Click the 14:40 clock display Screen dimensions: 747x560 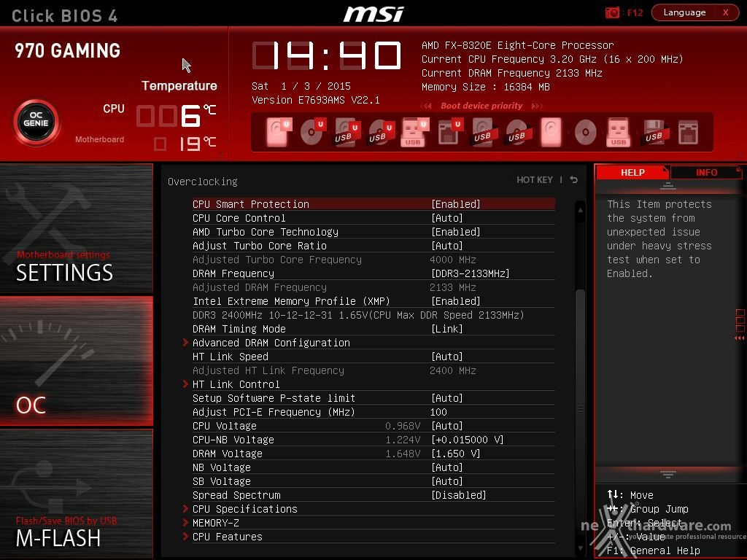[327, 55]
